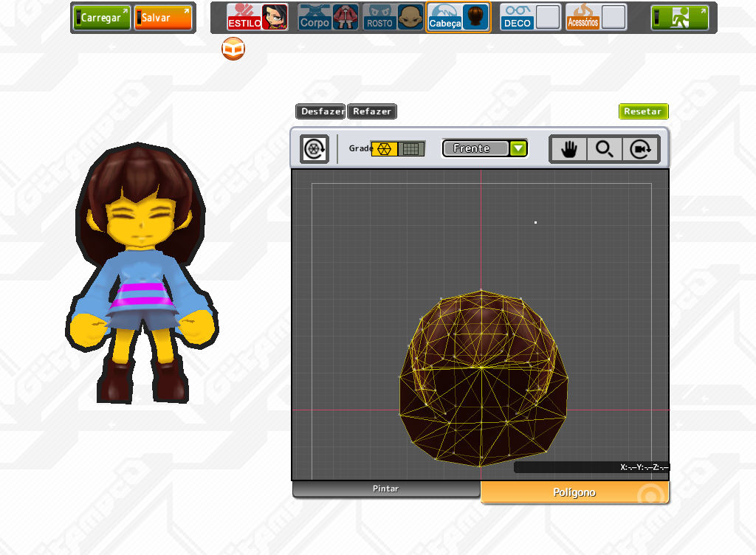Open the Cabeça head tab
Image resolution: width=756 pixels, height=555 pixels.
[x=444, y=17]
